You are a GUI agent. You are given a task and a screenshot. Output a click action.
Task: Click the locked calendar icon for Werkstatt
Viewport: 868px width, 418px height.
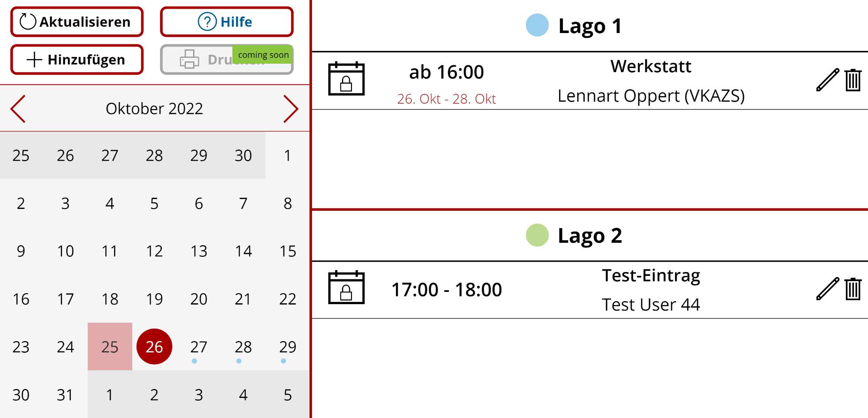tap(346, 79)
